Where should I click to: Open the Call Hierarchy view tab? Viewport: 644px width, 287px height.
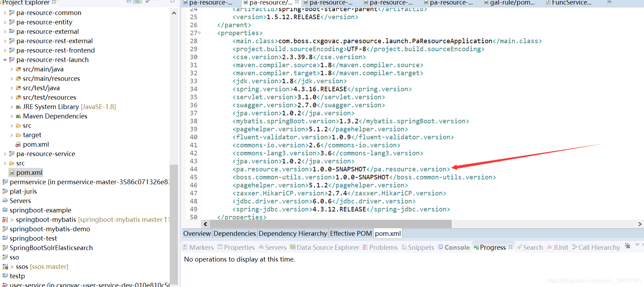(596, 247)
